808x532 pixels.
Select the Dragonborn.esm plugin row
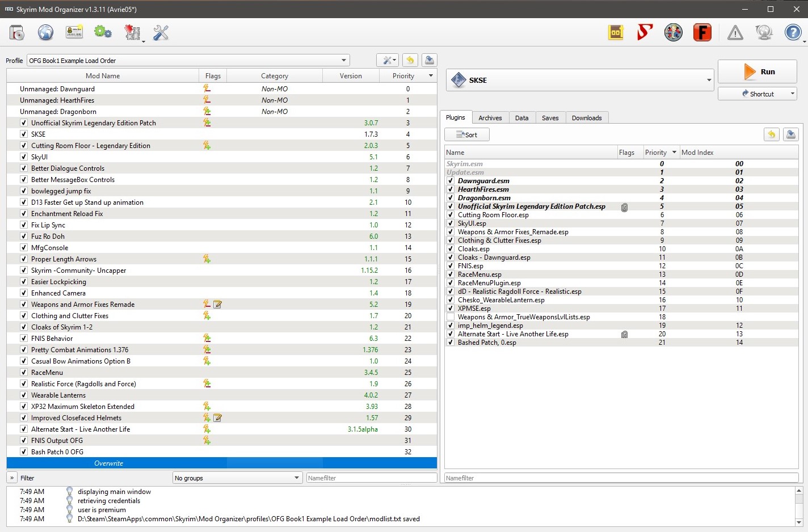click(621, 198)
